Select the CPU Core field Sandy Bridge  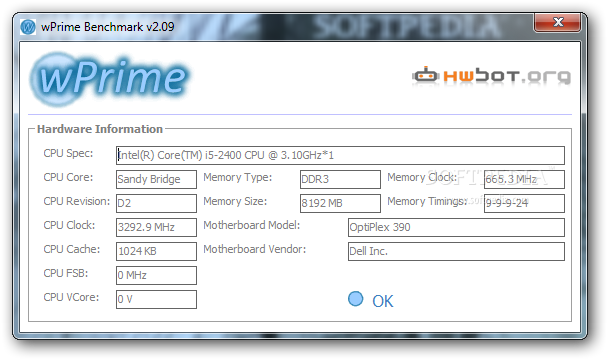[x=156, y=179]
